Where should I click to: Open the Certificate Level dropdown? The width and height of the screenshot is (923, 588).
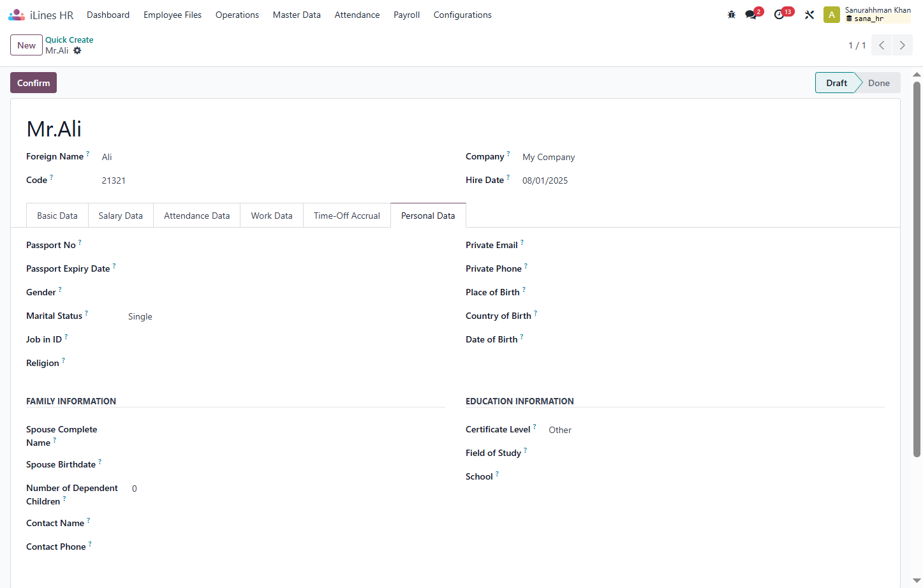click(716, 430)
